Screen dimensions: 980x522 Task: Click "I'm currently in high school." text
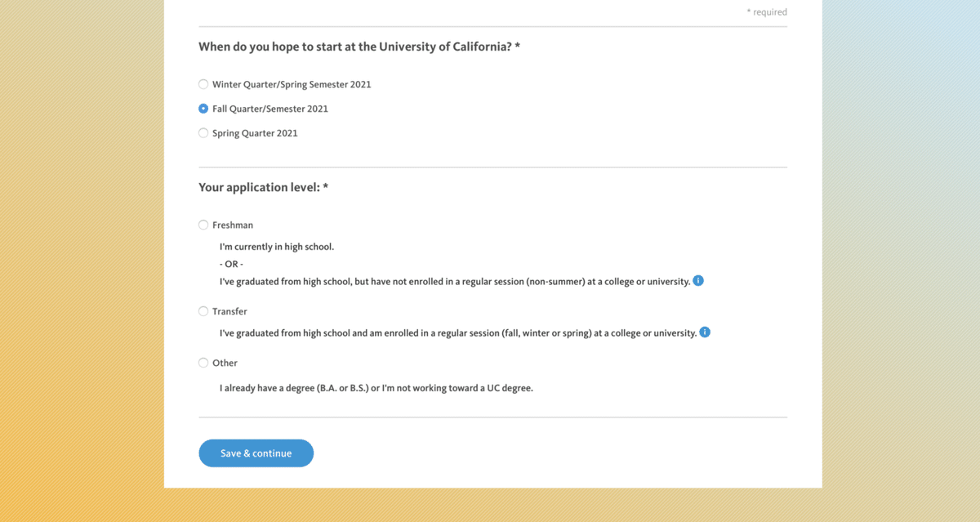coord(277,247)
